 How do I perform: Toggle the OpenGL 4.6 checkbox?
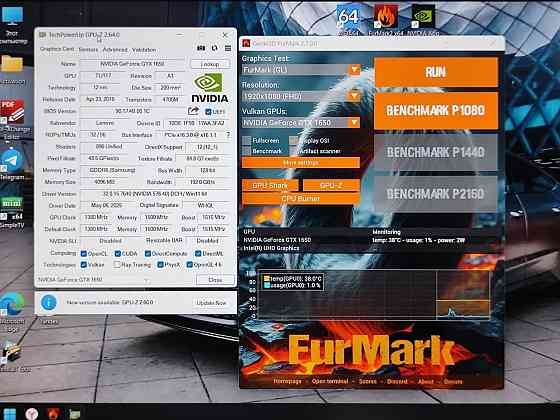190,265
